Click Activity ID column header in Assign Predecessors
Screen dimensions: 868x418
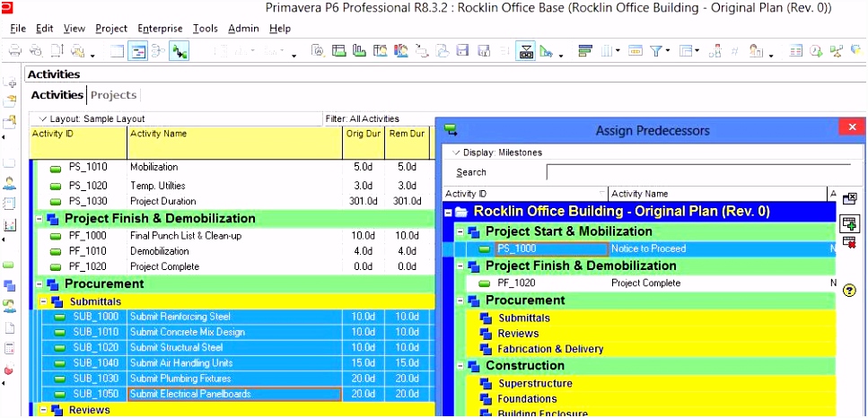click(525, 194)
